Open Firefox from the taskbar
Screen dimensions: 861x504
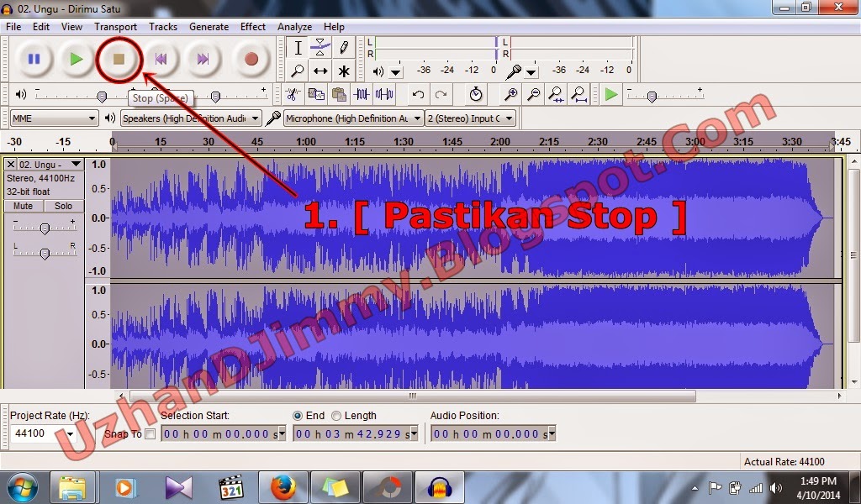coord(283,487)
